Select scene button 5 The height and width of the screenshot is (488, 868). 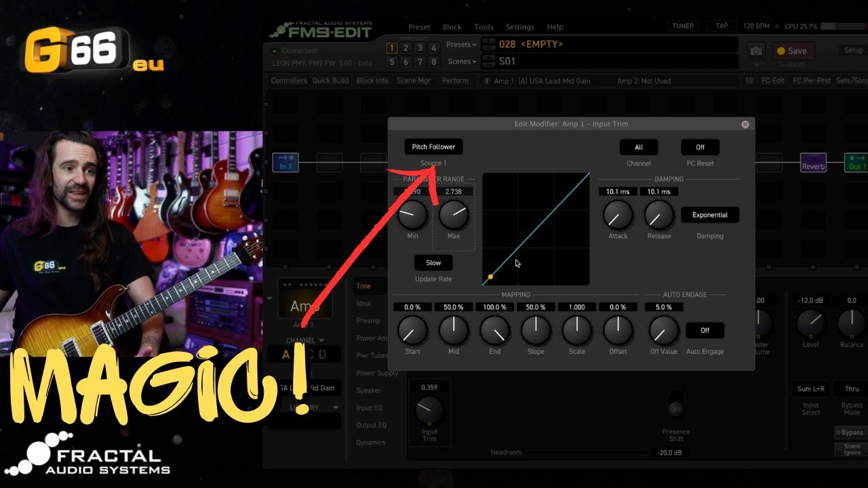pyautogui.click(x=391, y=62)
